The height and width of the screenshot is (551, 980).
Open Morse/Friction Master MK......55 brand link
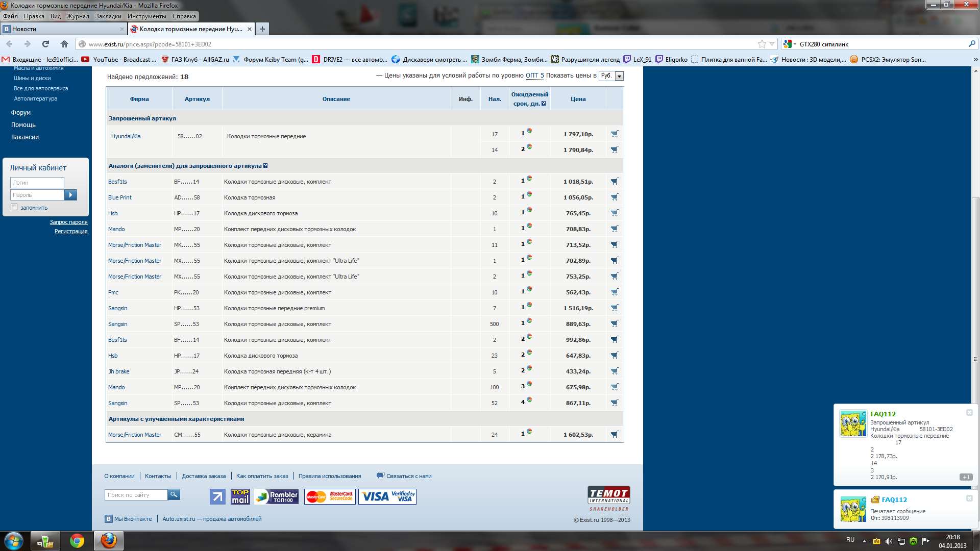135,245
